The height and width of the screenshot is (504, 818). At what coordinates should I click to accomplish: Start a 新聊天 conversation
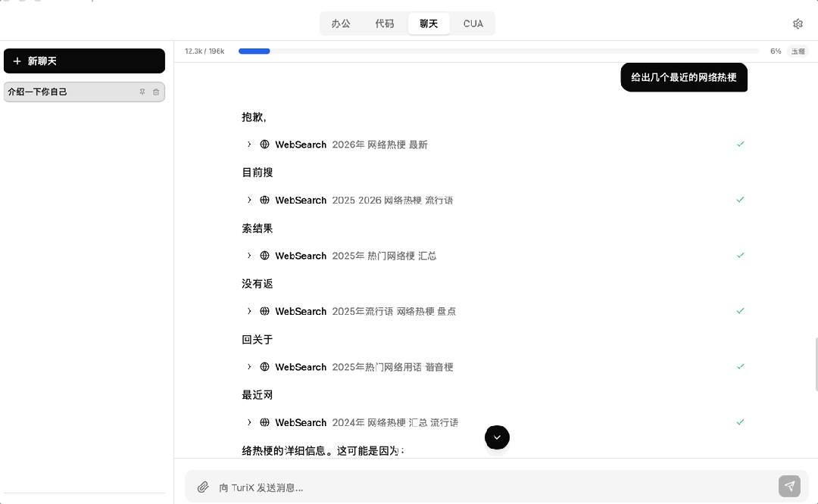click(84, 61)
